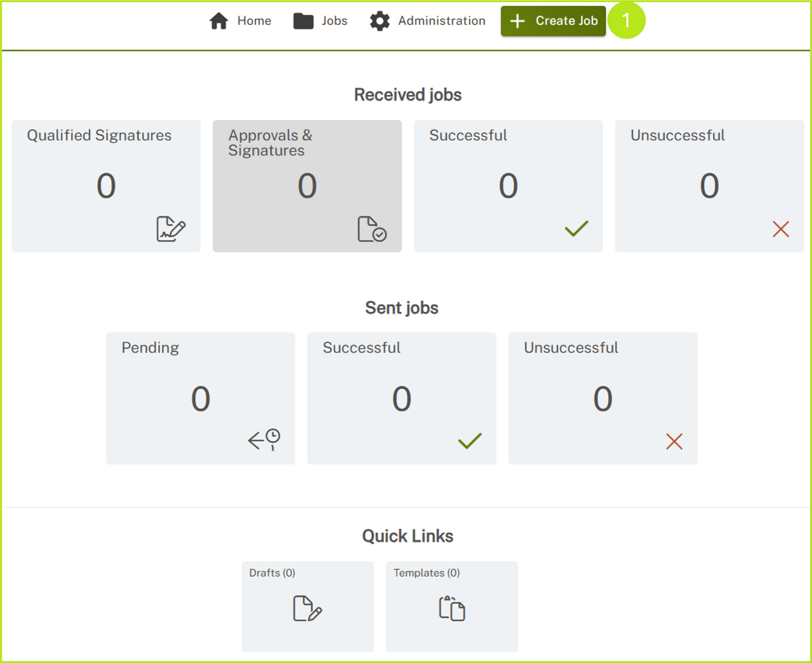Click the Administration gear icon
The image size is (812, 663).
[379, 21]
